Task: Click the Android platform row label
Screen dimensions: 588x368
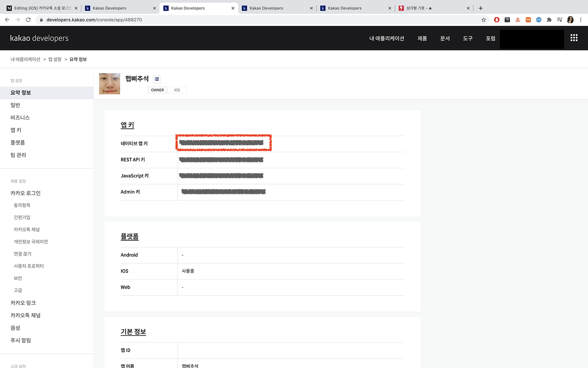Action: click(x=129, y=255)
